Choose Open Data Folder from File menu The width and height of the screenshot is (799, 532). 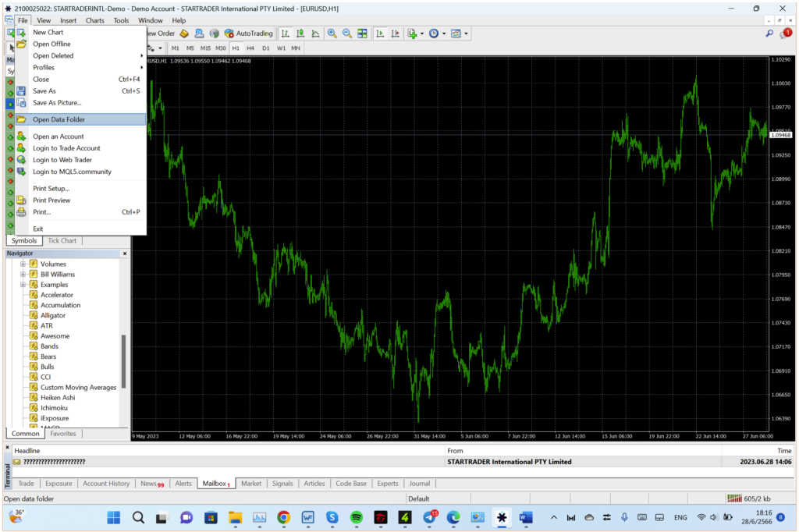80,119
